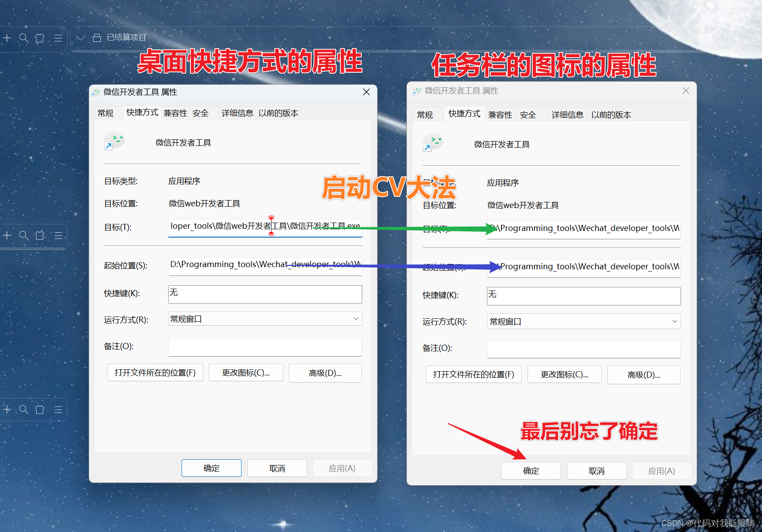
Task: Click 应用程序 text in right dialog
Action: coord(503,183)
